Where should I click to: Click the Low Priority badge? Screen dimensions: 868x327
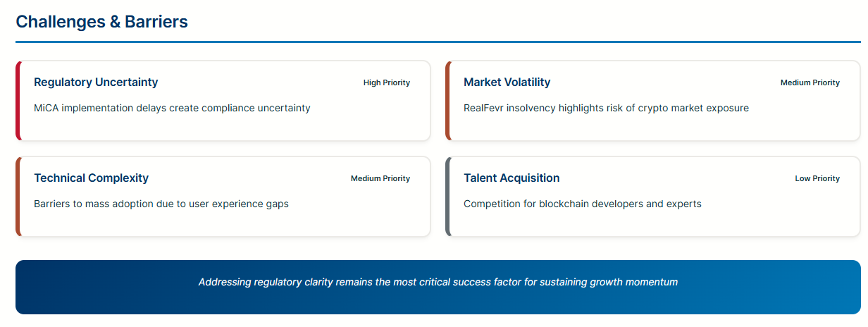click(817, 179)
